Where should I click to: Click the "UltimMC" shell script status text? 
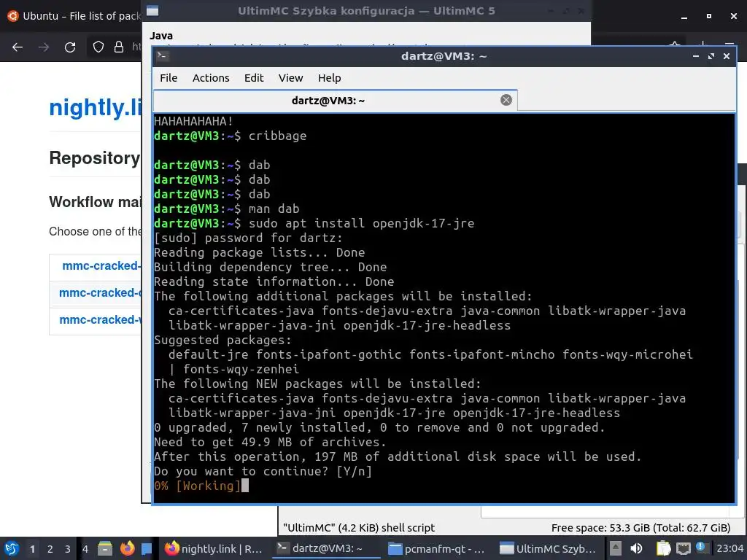(x=359, y=528)
